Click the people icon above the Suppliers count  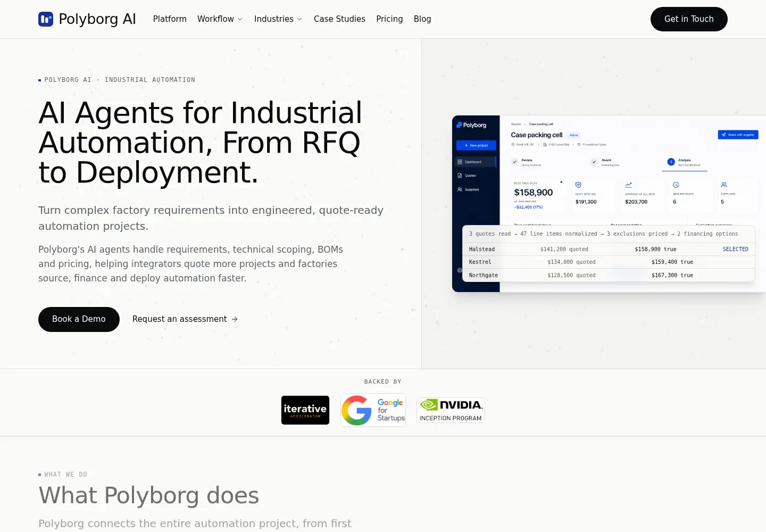(x=724, y=185)
